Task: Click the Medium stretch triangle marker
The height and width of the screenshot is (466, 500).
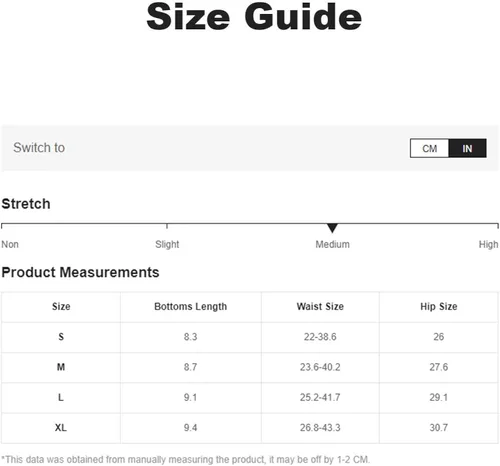Action: (x=332, y=228)
